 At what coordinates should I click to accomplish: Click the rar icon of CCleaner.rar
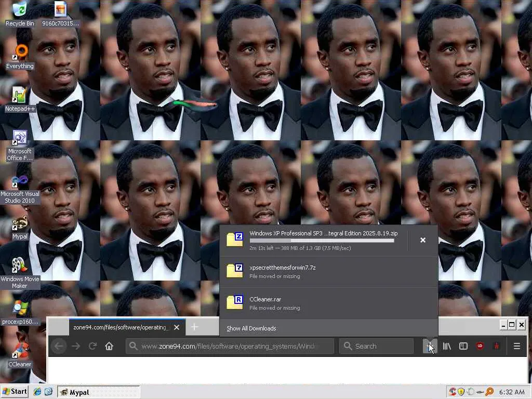click(x=235, y=302)
